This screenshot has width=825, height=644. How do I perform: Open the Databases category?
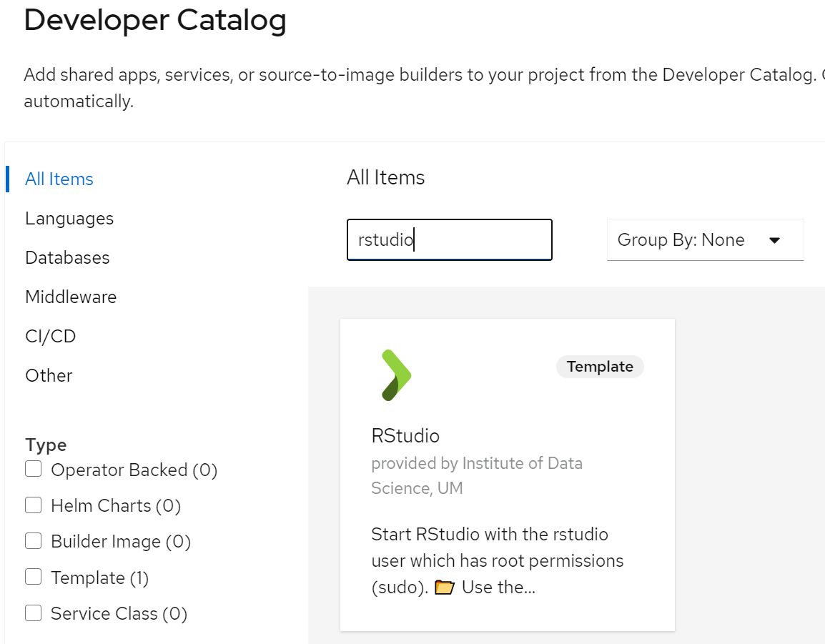point(67,258)
